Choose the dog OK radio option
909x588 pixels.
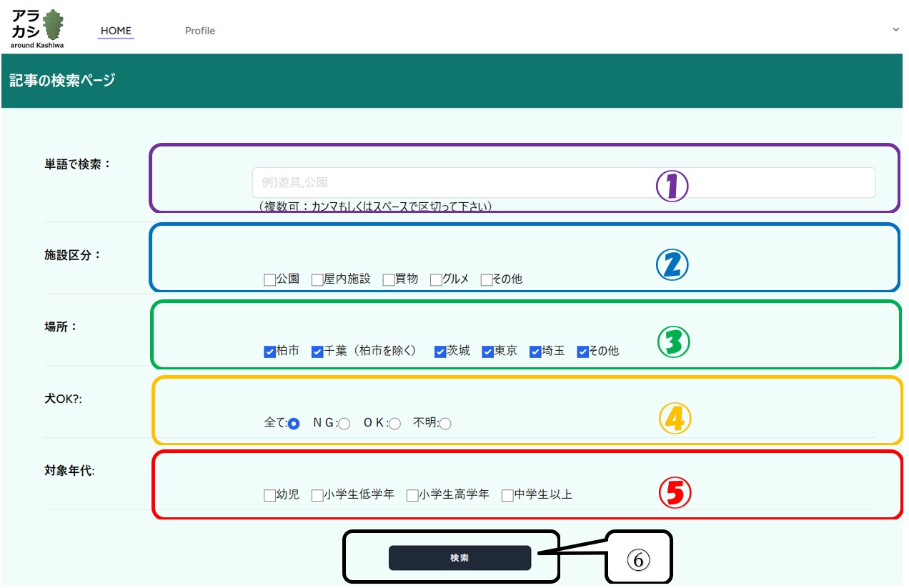click(394, 424)
